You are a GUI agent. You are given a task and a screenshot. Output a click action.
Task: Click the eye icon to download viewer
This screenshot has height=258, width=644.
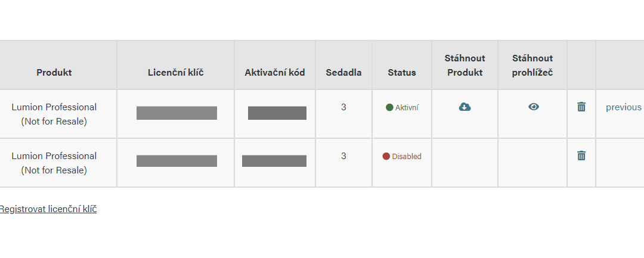[x=534, y=107]
